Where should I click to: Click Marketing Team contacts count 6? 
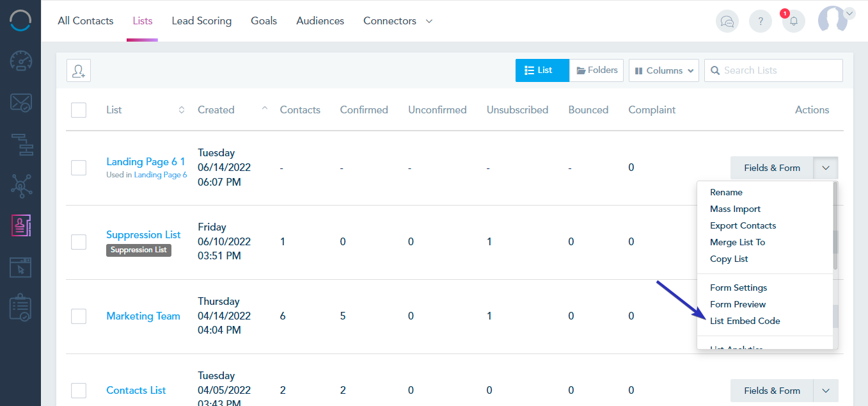(x=283, y=316)
